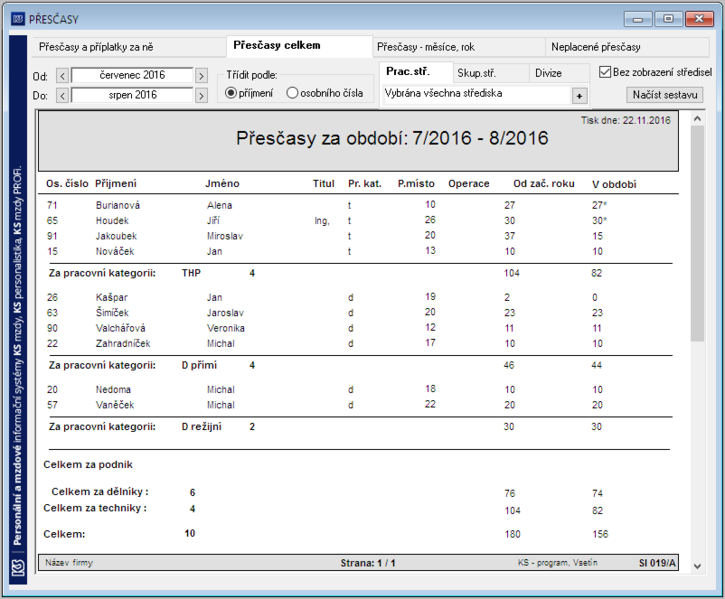
Task: Click the scrollbar up arrow
Action: point(697,119)
